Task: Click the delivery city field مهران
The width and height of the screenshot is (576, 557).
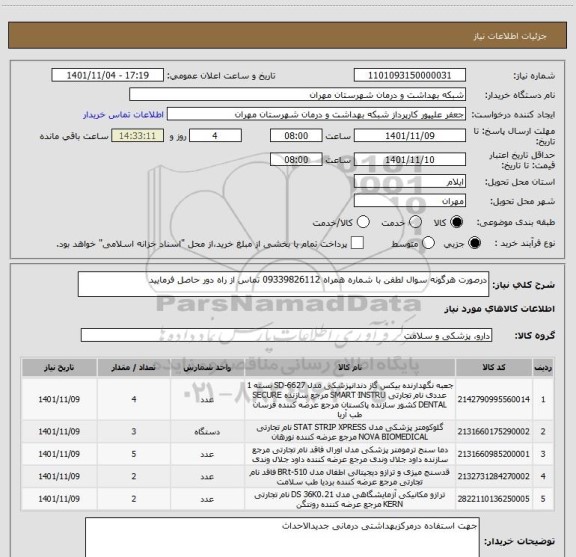Action: [410, 201]
